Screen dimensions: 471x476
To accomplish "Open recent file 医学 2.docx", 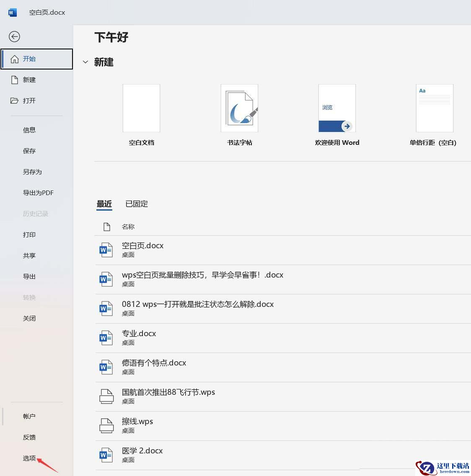I will (x=283, y=455).
